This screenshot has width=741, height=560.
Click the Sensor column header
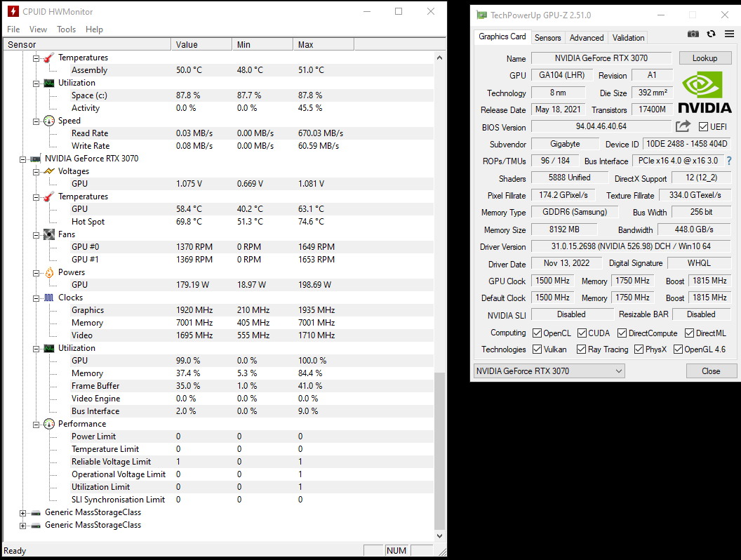point(87,44)
